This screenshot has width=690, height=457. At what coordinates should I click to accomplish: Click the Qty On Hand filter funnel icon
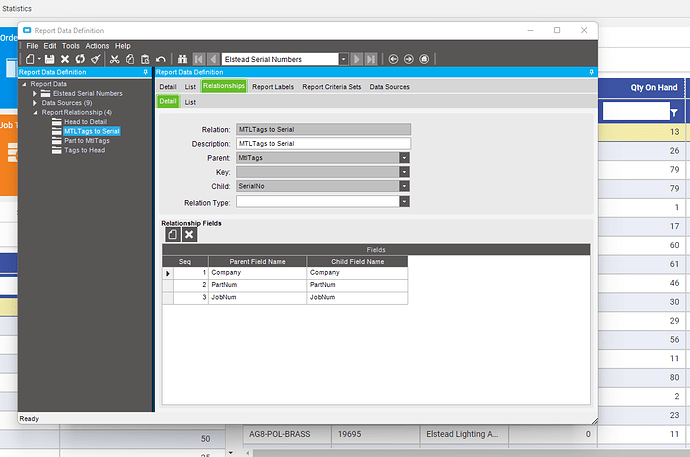coord(674,113)
